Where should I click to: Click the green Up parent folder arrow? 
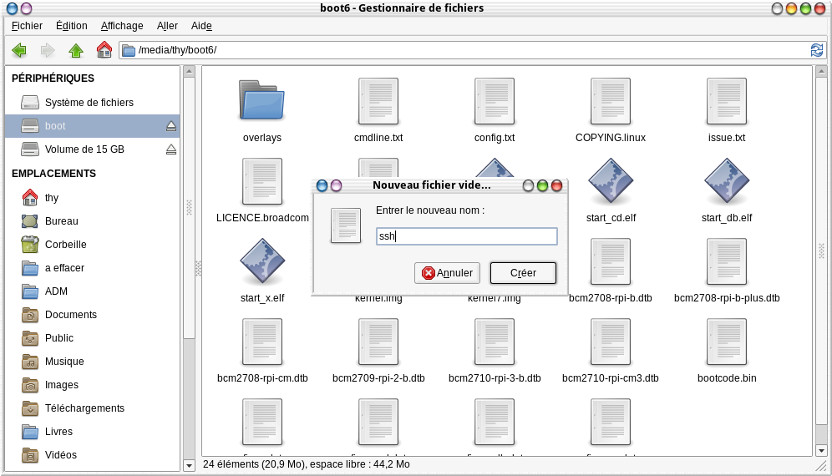[x=76, y=50]
